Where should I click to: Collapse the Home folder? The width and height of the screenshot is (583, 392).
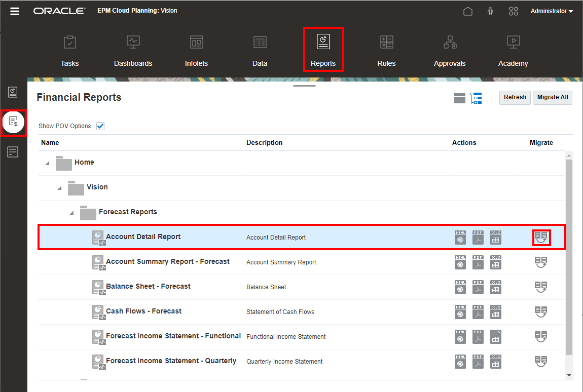click(x=47, y=163)
